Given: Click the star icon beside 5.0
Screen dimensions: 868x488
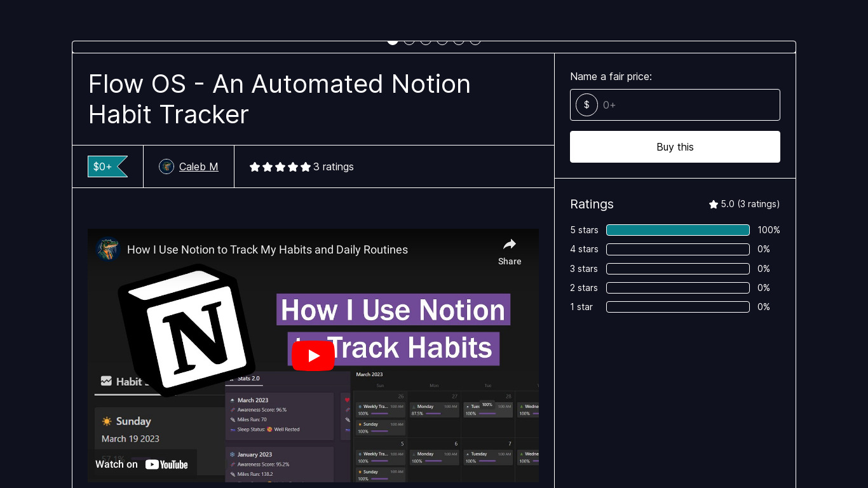Looking at the screenshot, I should click(x=714, y=204).
